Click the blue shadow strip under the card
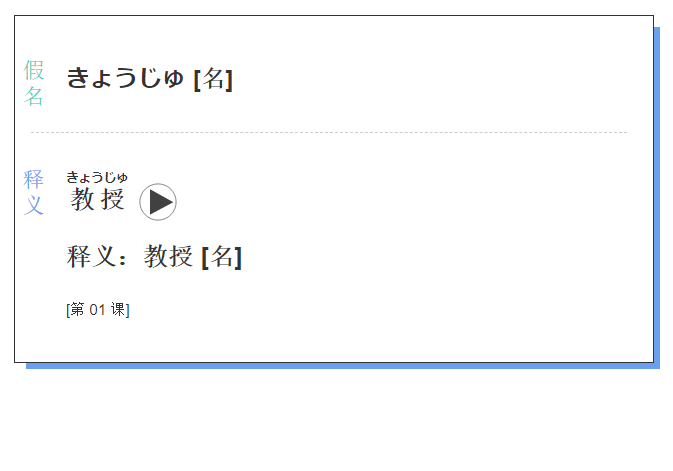This screenshot has height=471, width=673. [x=343, y=366]
